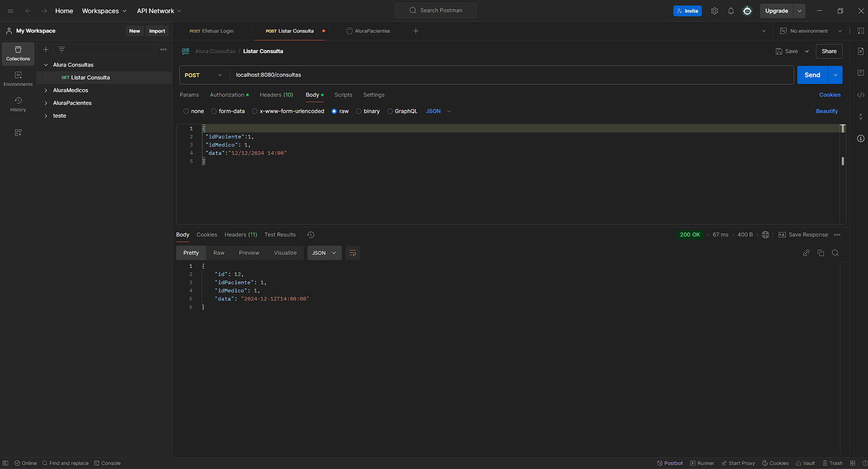Open the API Network menu

[159, 11]
